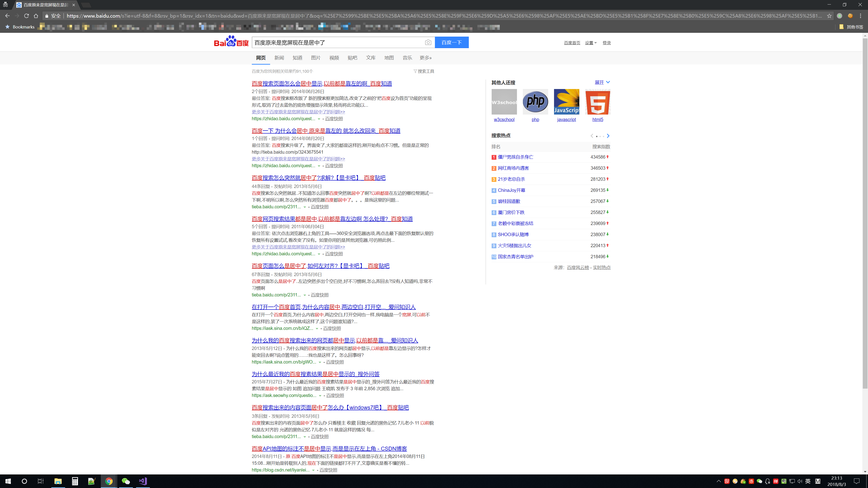Go to the next hot-searches page arrow
The width and height of the screenshot is (868, 488).
608,136
